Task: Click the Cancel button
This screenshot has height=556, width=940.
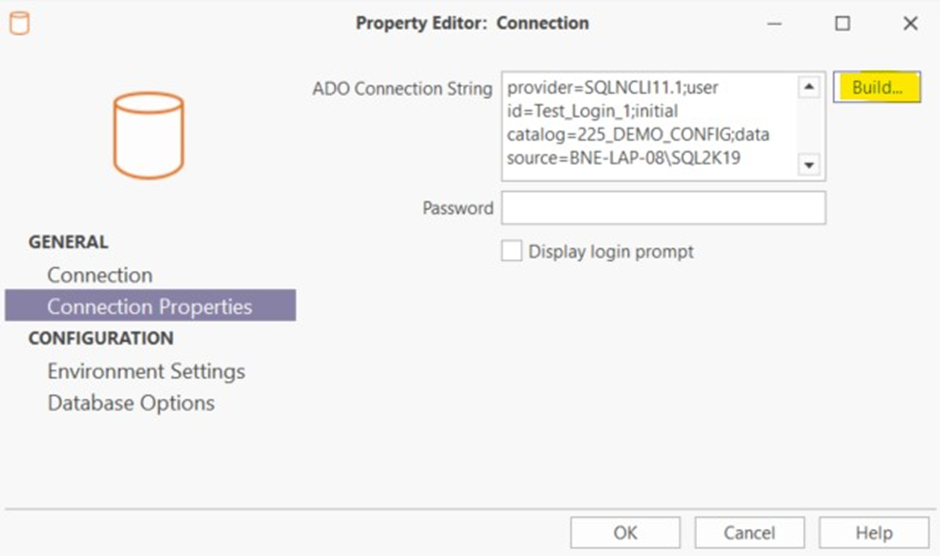Action: (x=749, y=533)
